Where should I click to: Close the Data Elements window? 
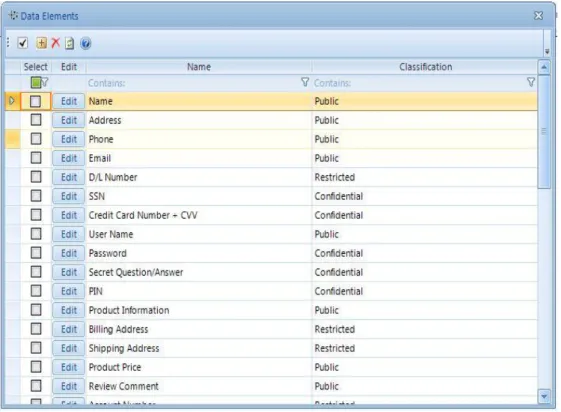tap(538, 16)
